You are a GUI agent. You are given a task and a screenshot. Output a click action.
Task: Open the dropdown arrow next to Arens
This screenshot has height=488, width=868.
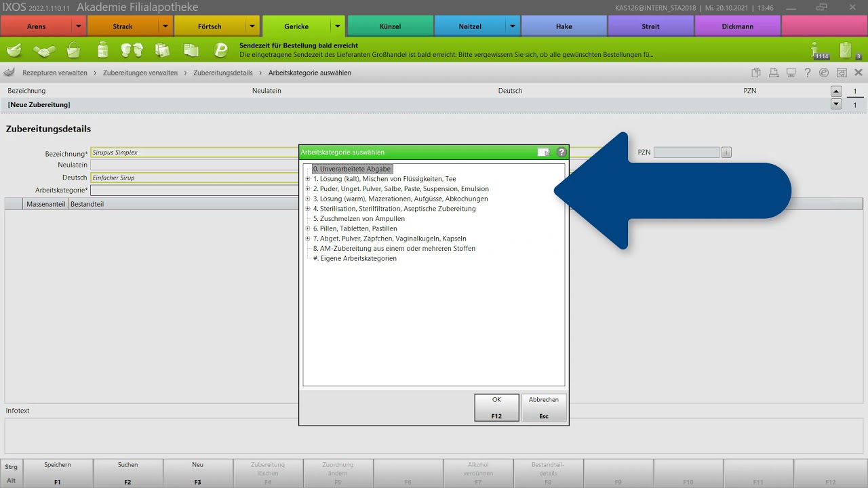coord(79,26)
